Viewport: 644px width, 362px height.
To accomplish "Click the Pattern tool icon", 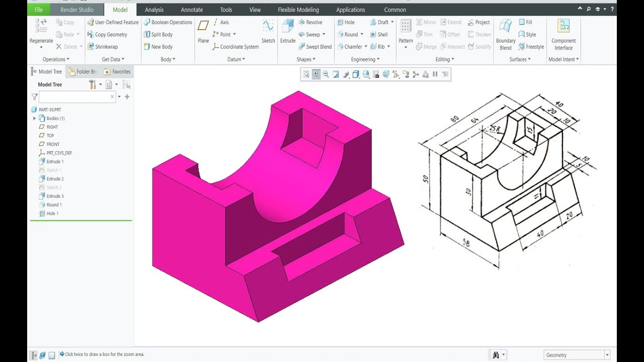I will (406, 27).
